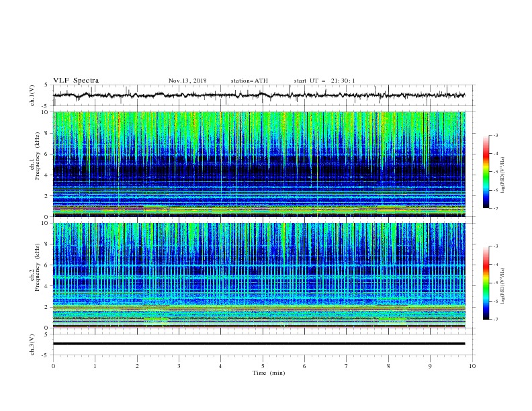
Task: Select the log(PSD) label beside ch.2 color bar
Action: tap(502, 286)
